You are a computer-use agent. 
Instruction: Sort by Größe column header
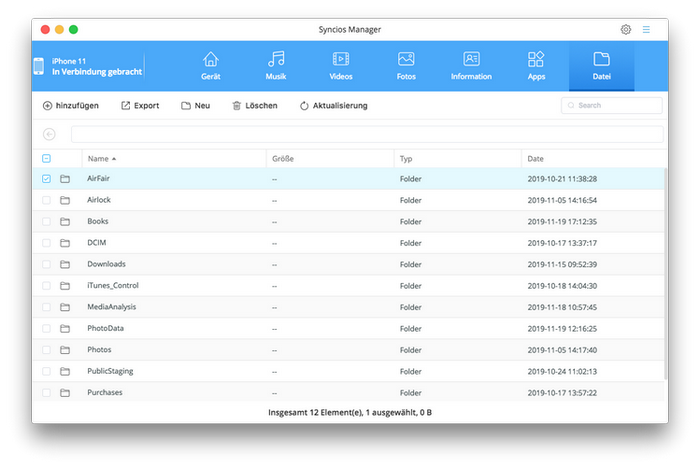[x=282, y=158]
